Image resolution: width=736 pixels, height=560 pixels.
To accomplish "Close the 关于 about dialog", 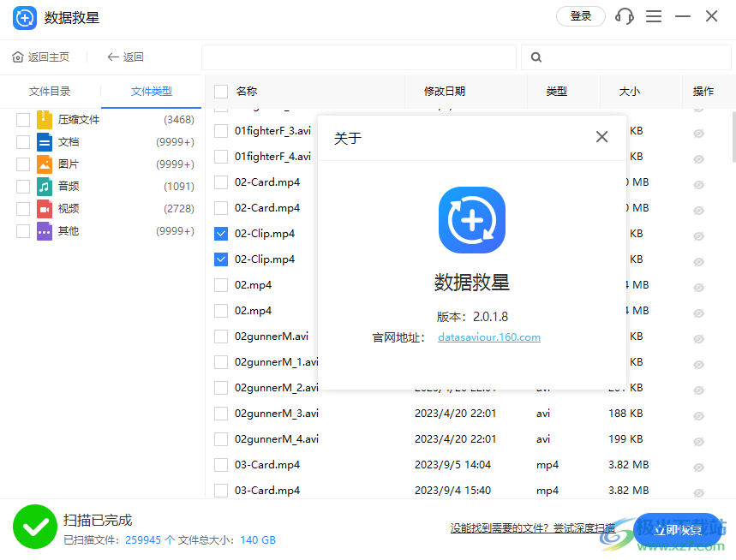I will [x=601, y=136].
